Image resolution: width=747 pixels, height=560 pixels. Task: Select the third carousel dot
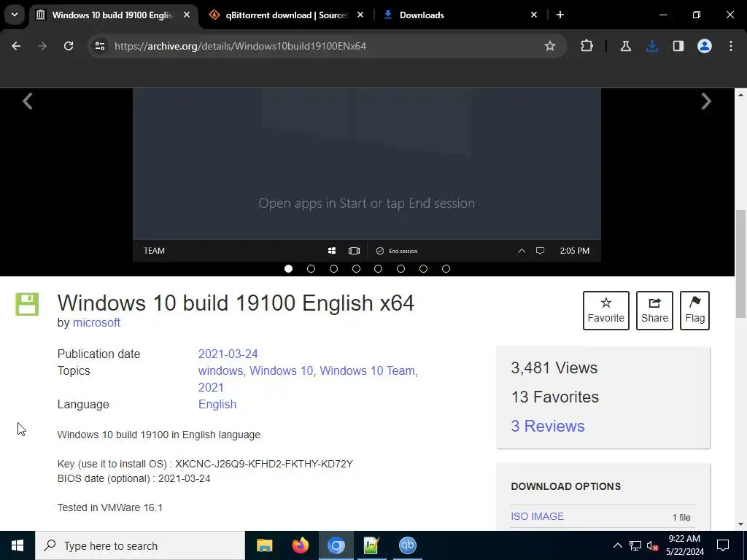pyautogui.click(x=333, y=269)
